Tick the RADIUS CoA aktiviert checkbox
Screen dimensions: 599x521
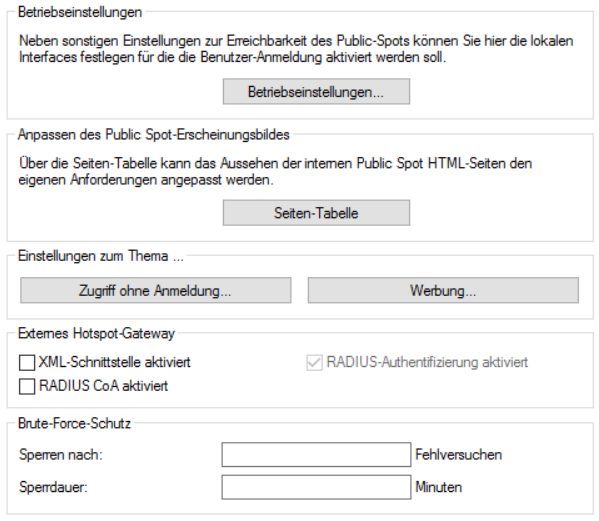tap(27, 386)
